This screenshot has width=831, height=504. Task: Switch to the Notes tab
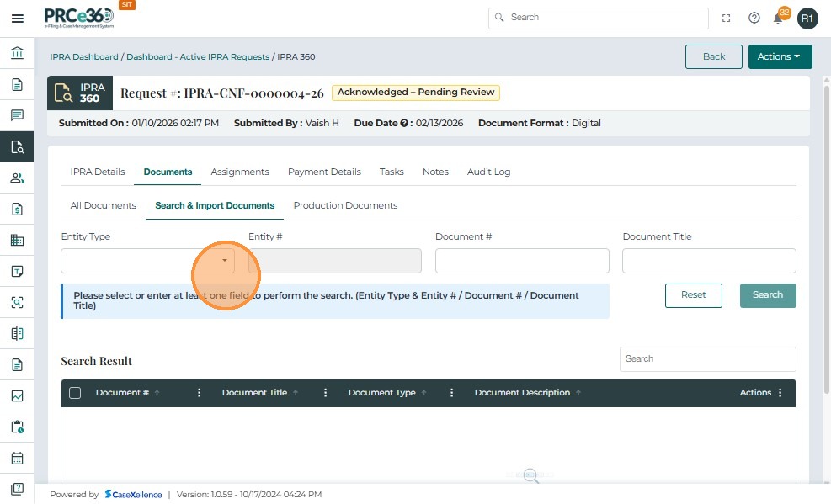pos(435,172)
